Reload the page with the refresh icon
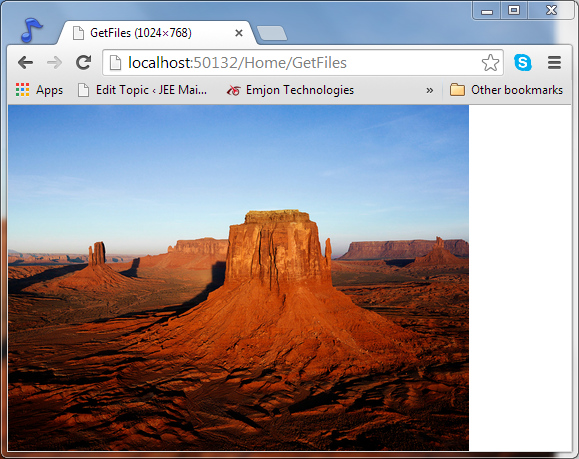 tap(83, 62)
